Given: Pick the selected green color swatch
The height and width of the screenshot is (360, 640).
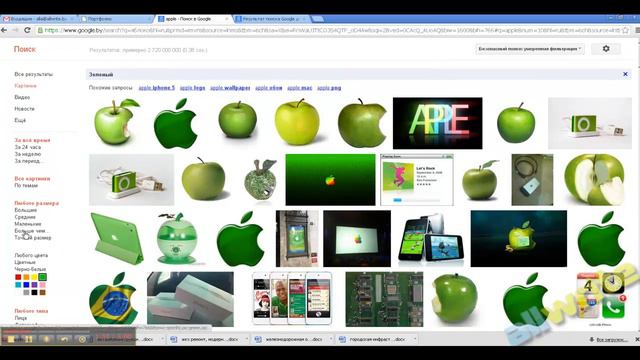Looking at the screenshot, I should (42, 277).
